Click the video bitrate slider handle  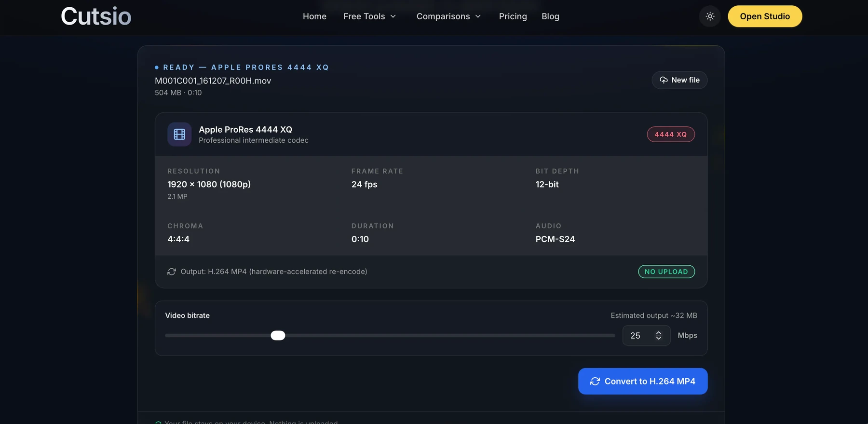(x=278, y=335)
